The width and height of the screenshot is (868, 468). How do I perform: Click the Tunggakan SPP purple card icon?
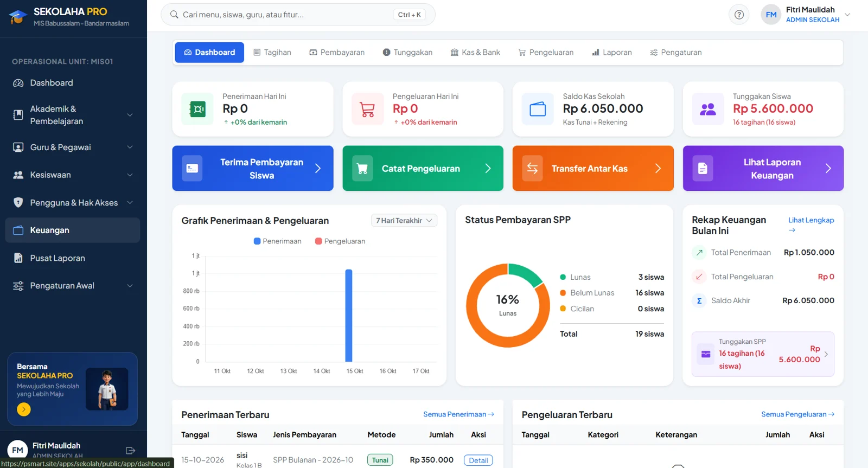click(706, 354)
